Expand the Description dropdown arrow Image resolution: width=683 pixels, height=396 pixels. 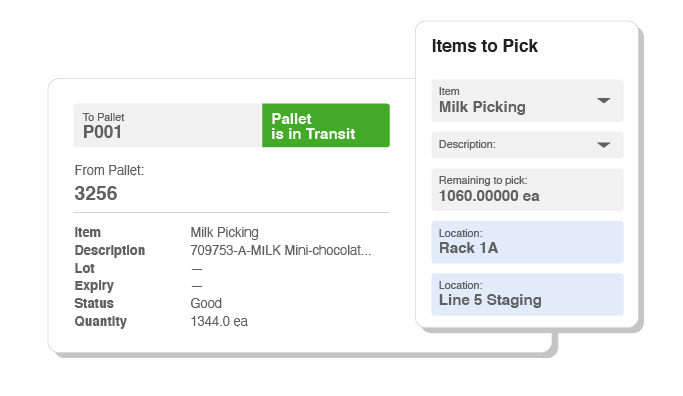coord(603,145)
